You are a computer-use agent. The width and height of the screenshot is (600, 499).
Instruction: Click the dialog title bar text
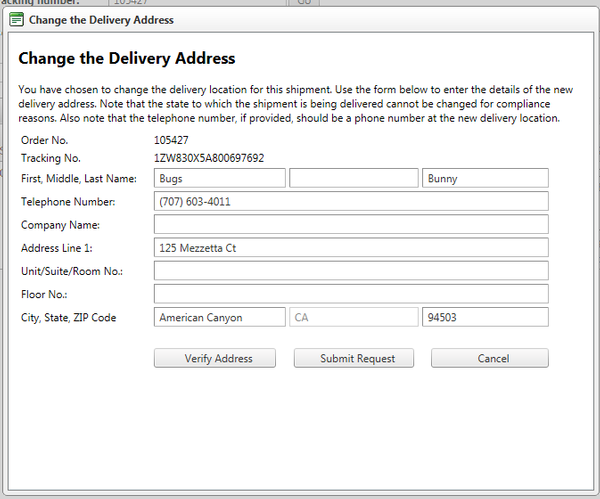[x=101, y=20]
